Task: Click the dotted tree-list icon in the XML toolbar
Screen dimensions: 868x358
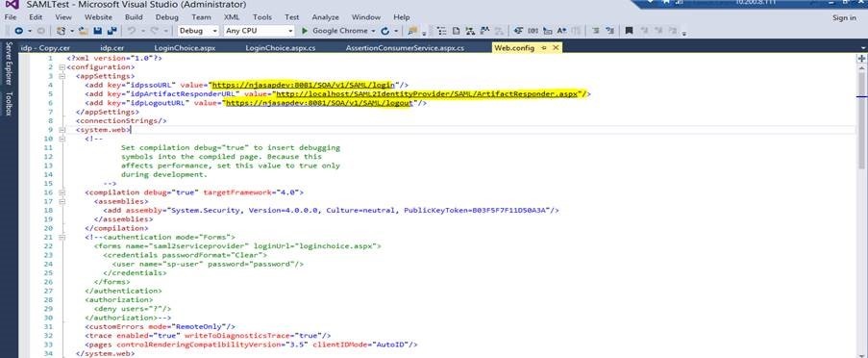Action: click(x=441, y=31)
